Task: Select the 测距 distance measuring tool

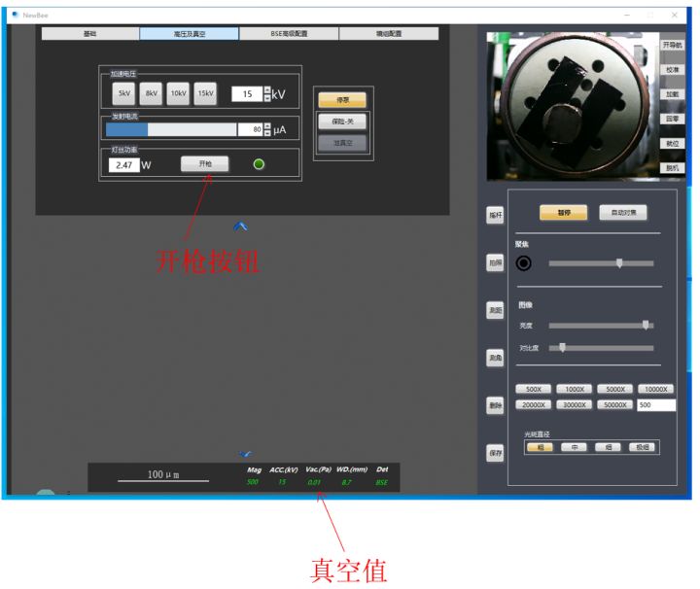Action: [x=496, y=311]
